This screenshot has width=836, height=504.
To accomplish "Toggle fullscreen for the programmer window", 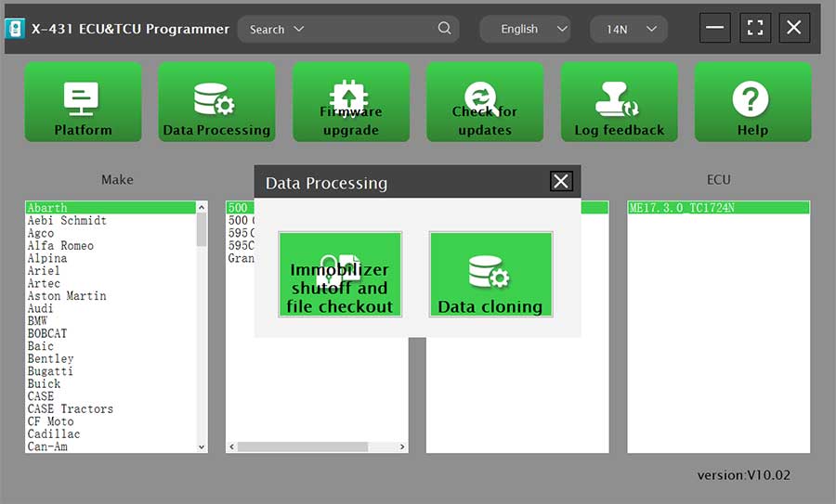I will (755, 27).
